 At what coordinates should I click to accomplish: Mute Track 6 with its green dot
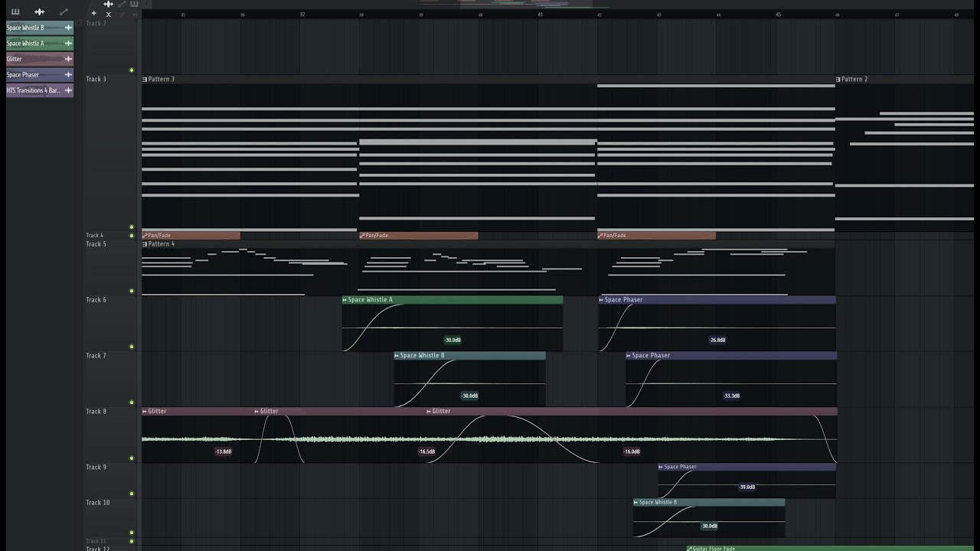tap(132, 347)
